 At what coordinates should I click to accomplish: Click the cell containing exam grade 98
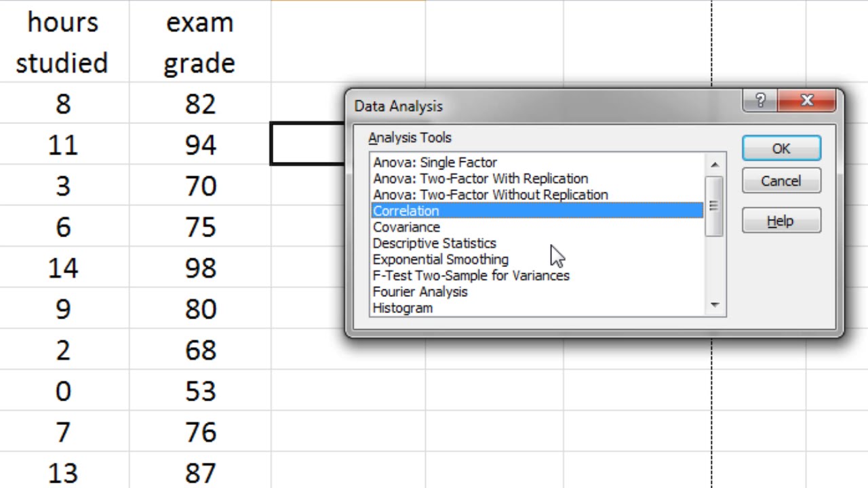click(200, 268)
